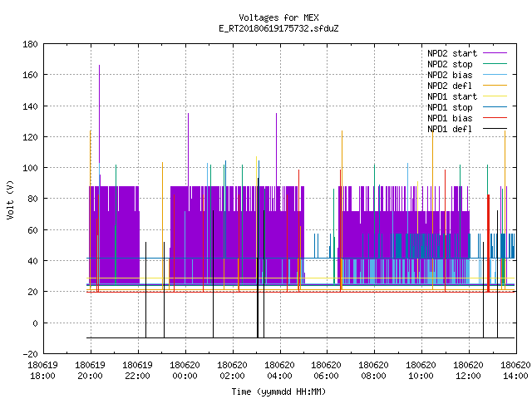Click the yellow NPD1 start line sample
Screen dimensions: 532x399
[495, 96]
